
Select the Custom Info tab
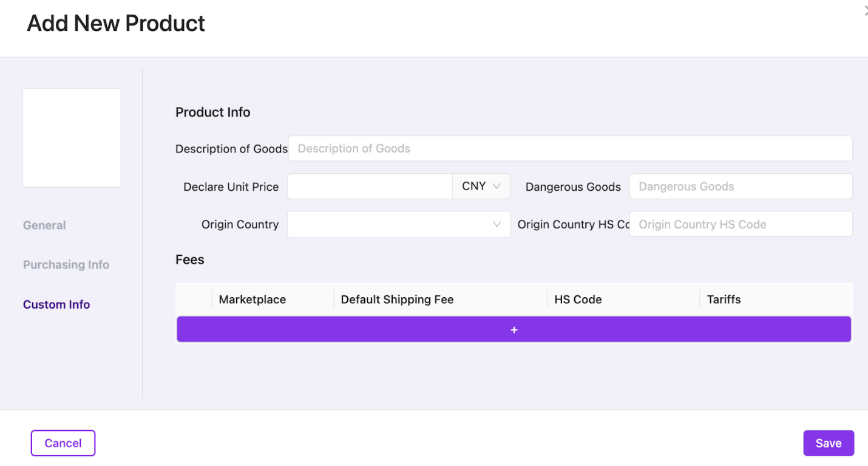[56, 304]
